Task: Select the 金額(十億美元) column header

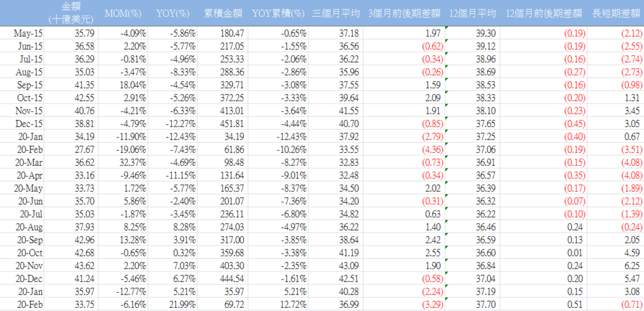Action: click(x=70, y=13)
